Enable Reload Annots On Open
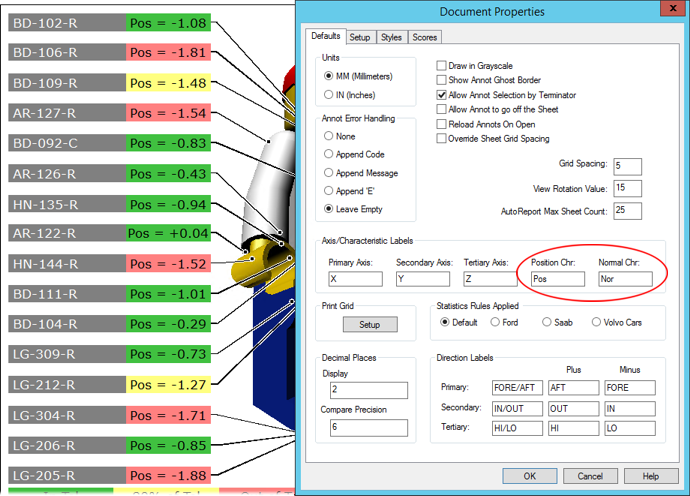 (442, 124)
